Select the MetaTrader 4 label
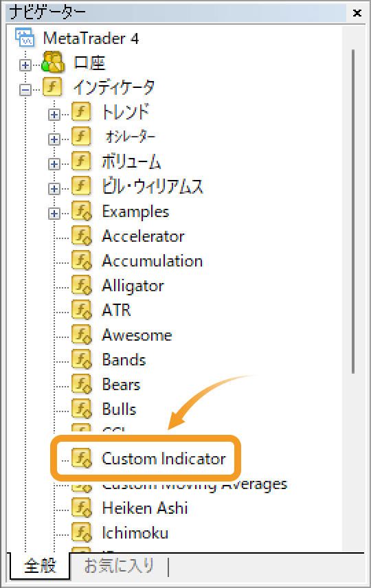Viewport: 371px width, 588px height. coord(91,38)
